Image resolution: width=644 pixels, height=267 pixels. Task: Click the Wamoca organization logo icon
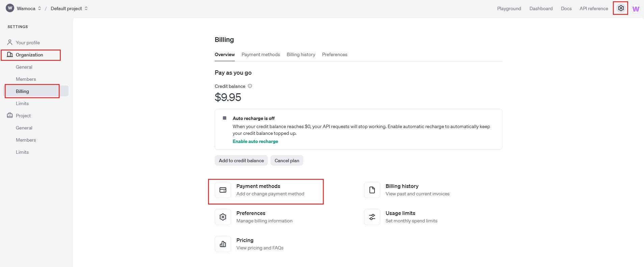tap(10, 8)
